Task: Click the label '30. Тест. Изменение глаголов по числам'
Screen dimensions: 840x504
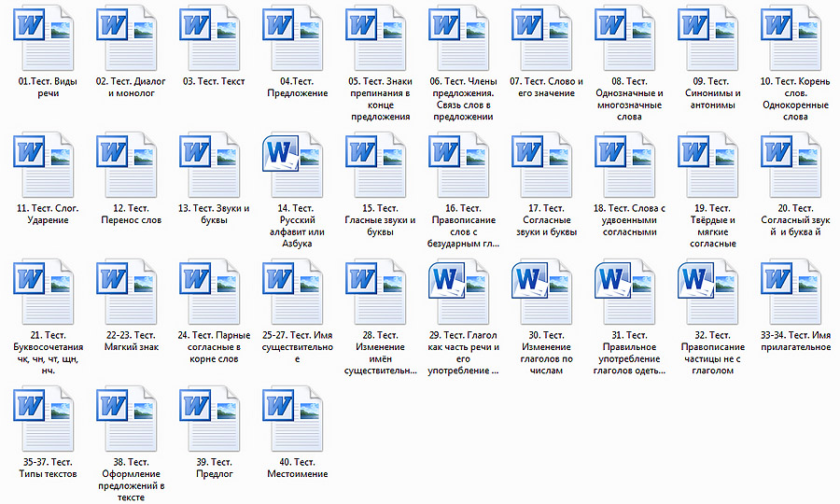Action: click(546, 353)
